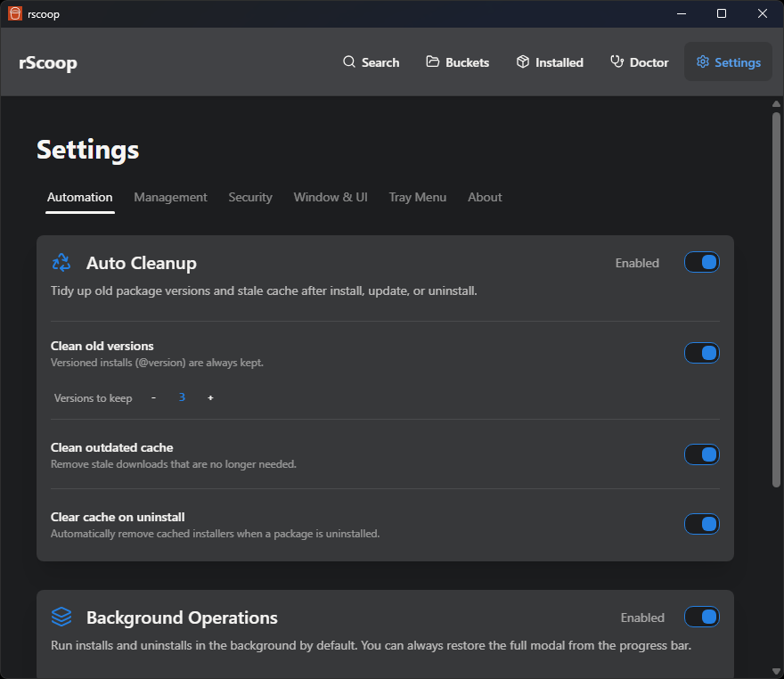
Task: Click the Search magnifier icon
Action: pos(349,61)
